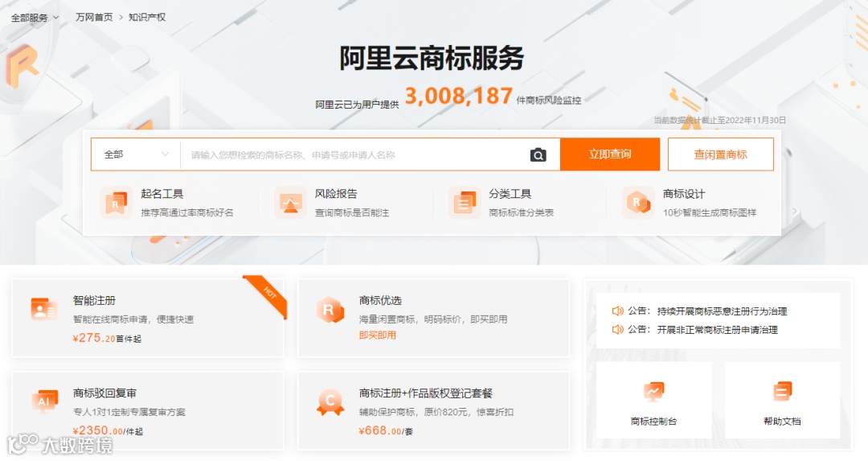Viewport: 868px width, 461px height.
Task: Click the second announcement speaker icon
Action: click(617, 330)
